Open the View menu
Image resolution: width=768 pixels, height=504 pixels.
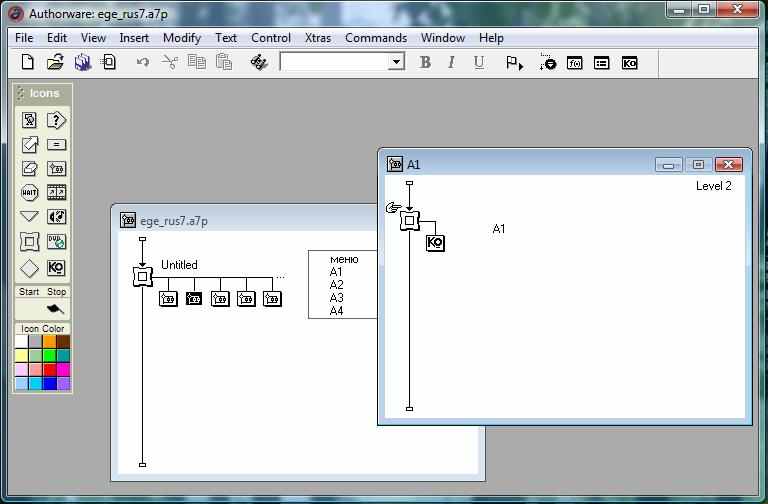click(93, 38)
